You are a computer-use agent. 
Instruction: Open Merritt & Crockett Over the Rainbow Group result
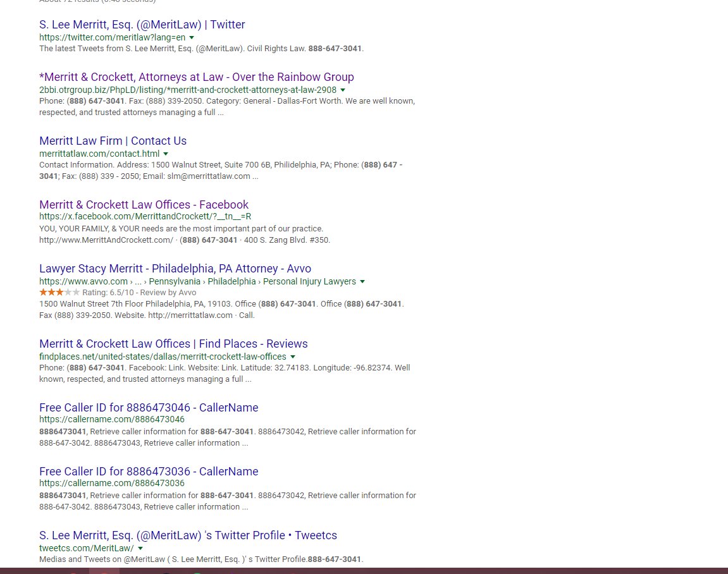[x=197, y=77]
